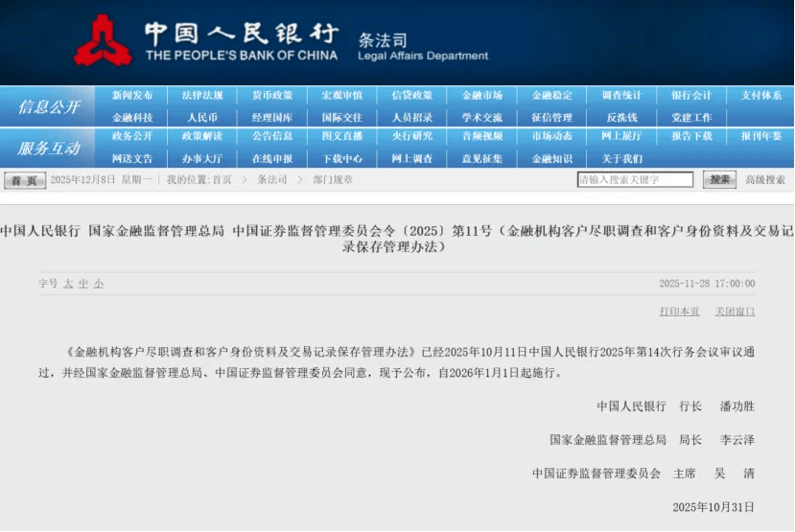Click 打印本页 to print page
Screen dimensions: 795x532
click(679, 312)
